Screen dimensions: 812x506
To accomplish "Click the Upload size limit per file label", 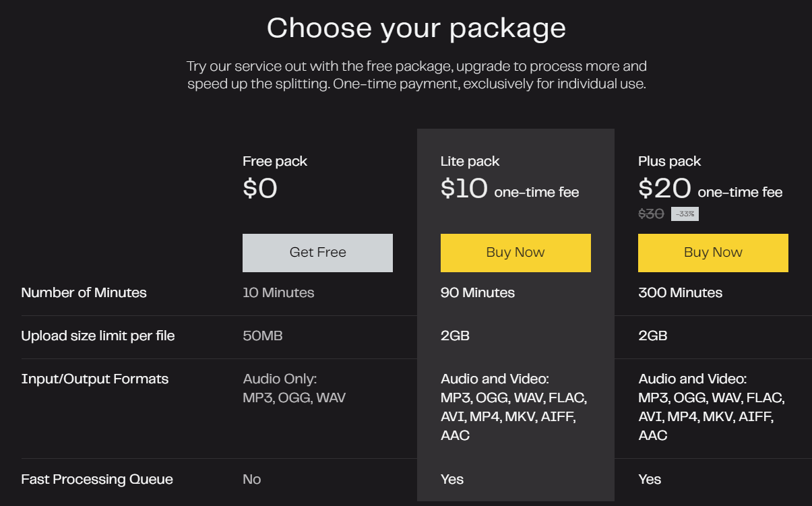I will click(x=98, y=336).
